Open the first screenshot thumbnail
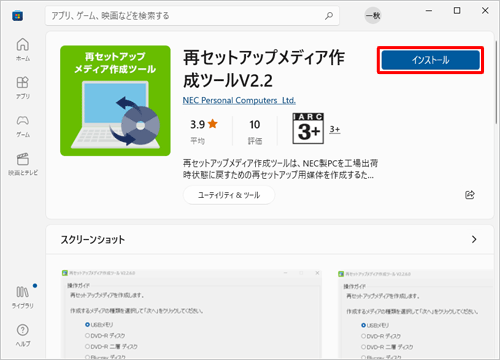The width and height of the screenshot is (500, 360). pyautogui.click(x=191, y=314)
